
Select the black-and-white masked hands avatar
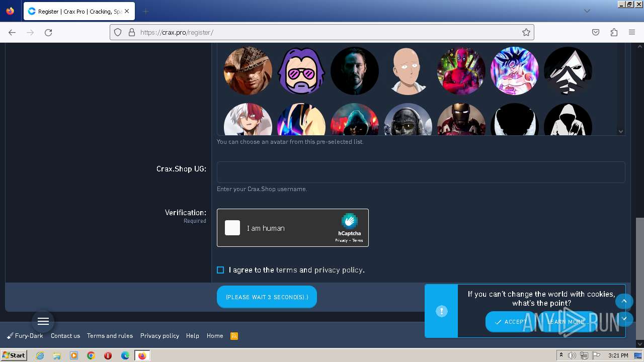pos(568,71)
